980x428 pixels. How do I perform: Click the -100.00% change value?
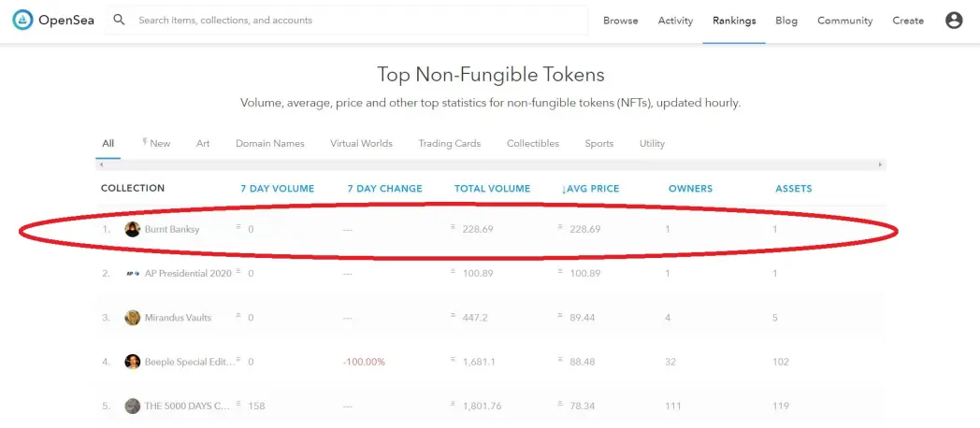[x=364, y=362]
